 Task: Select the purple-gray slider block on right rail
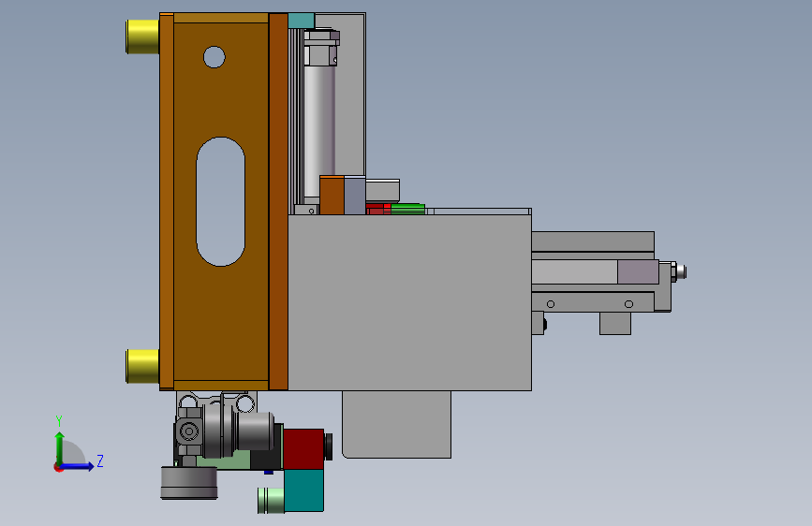point(638,272)
